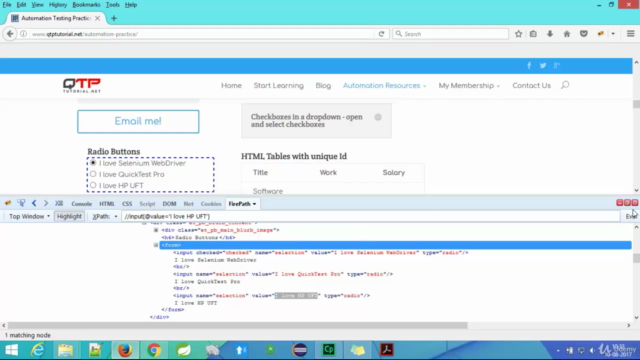This screenshot has height=360, width=640.
Task: Go forward in Firebug panel history
Action: point(46,203)
